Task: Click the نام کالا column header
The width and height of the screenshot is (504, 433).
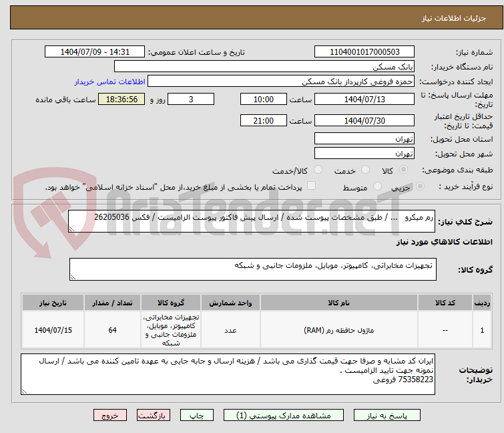Action: tap(339, 303)
